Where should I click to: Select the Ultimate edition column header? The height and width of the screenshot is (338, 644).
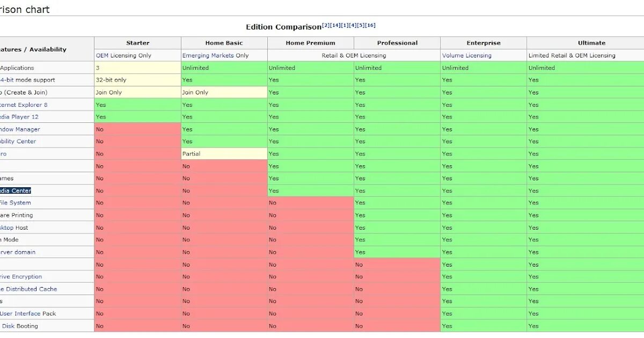pos(591,43)
